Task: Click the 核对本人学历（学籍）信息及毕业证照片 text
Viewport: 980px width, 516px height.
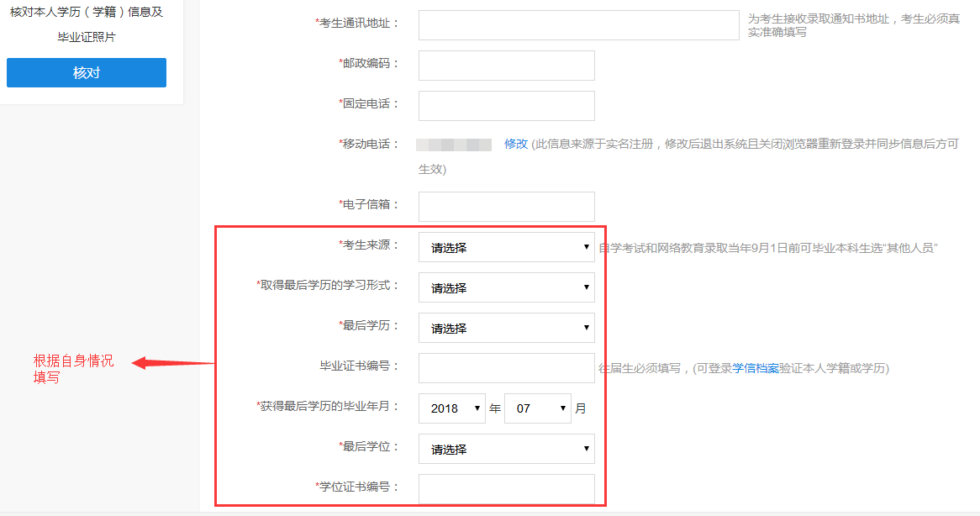Action: 87,24
